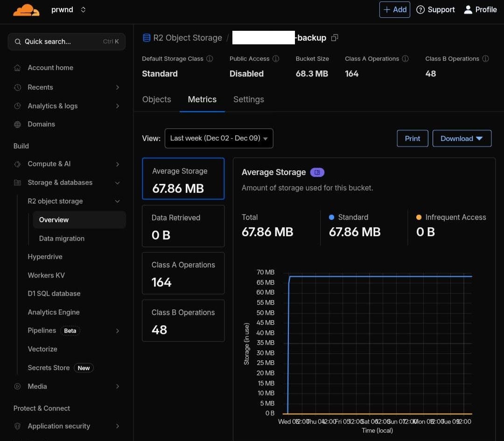Click the 70 MB y-axis label
The width and height of the screenshot is (504, 441).
[x=266, y=272]
